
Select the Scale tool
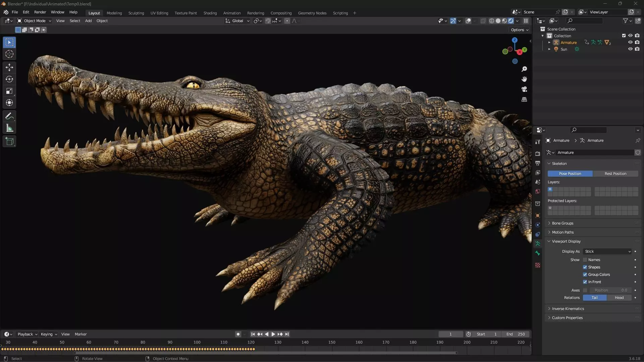9,91
